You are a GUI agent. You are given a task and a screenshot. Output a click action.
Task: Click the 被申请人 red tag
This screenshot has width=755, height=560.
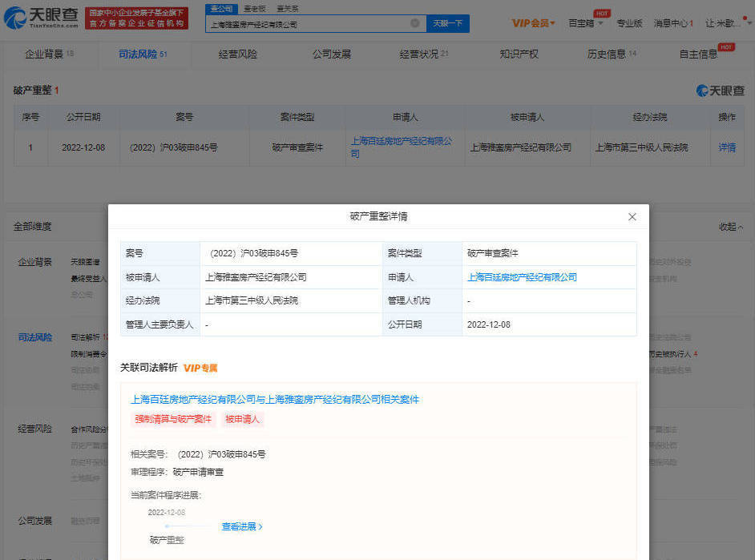coord(242,419)
